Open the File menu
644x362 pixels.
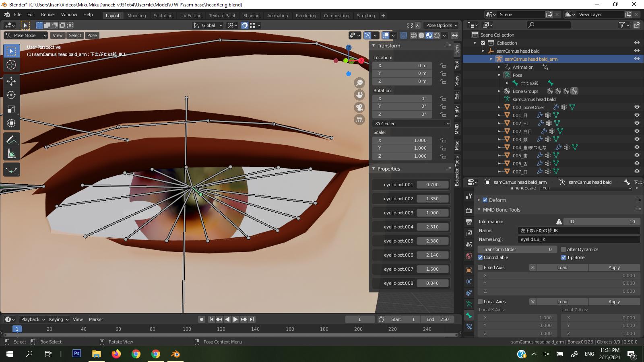click(18, 14)
